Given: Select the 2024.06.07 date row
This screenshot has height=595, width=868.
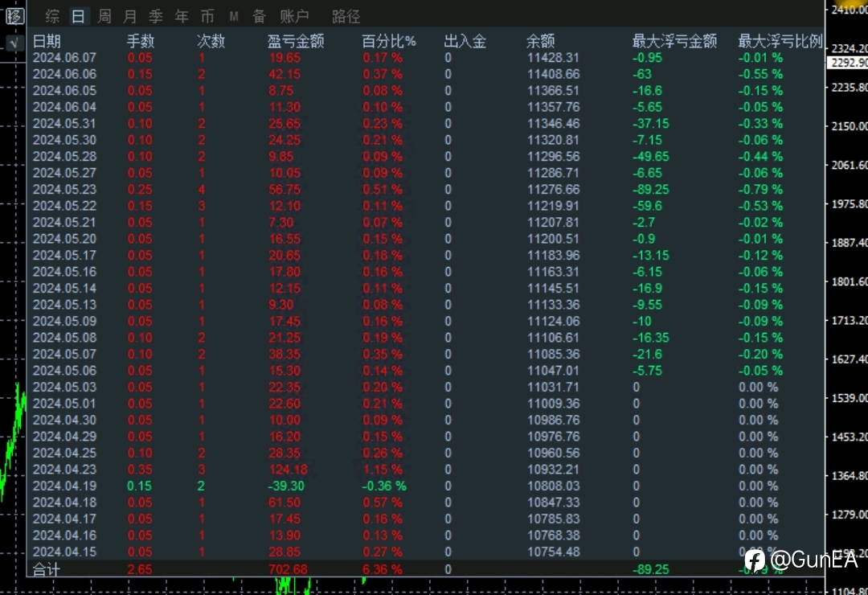Looking at the screenshot, I should pos(425,58).
